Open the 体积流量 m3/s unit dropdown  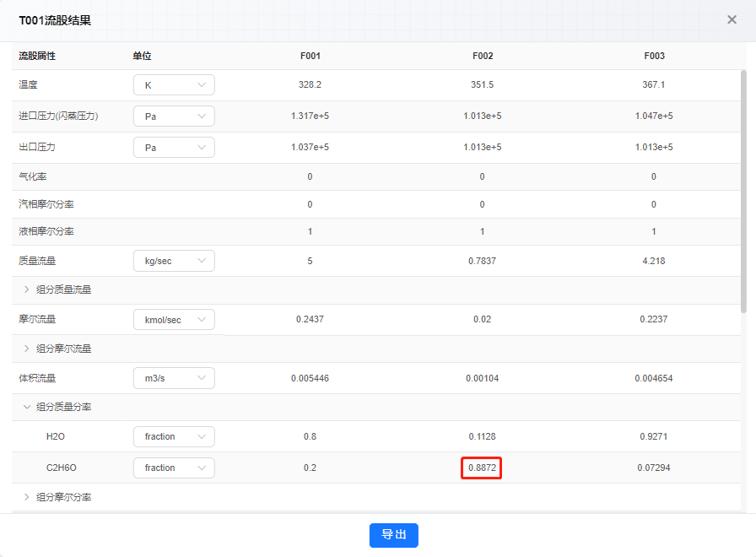[174, 378]
